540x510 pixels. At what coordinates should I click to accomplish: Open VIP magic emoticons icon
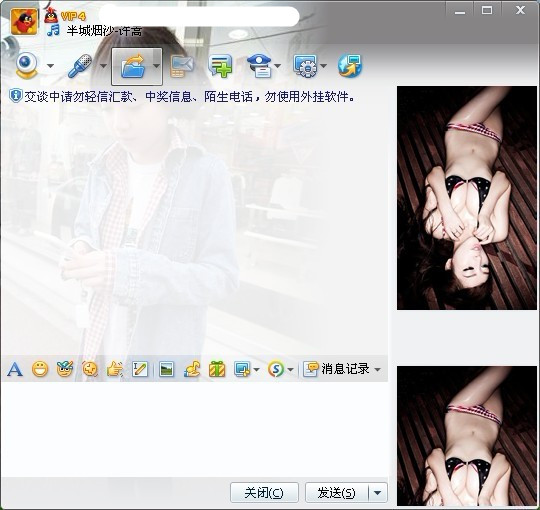65,369
